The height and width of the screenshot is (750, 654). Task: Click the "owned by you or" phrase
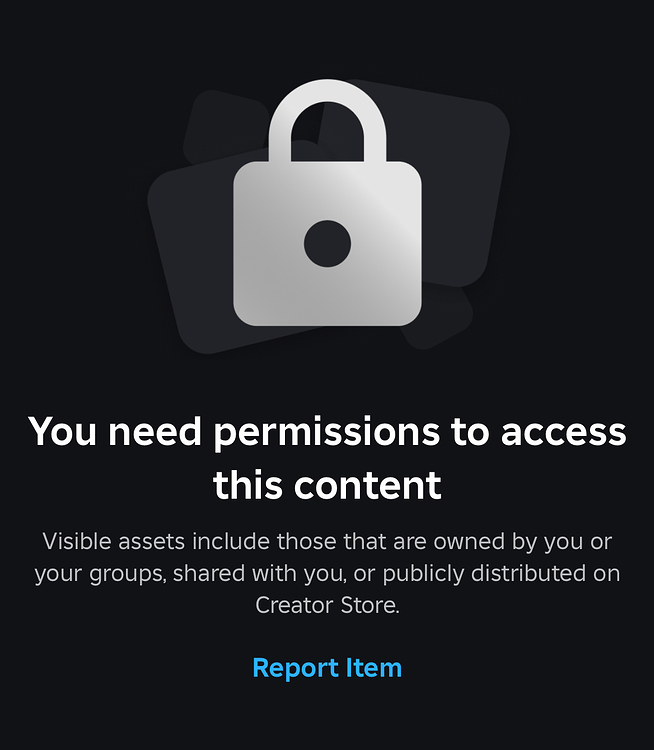point(522,542)
